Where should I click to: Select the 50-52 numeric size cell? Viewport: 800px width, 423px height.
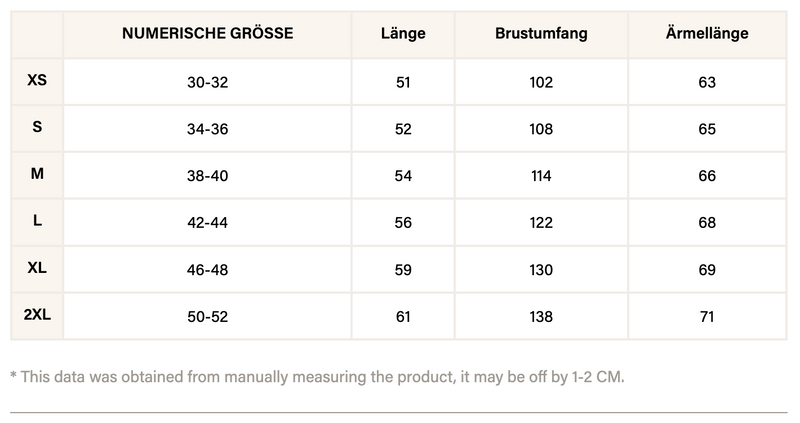[208, 317]
